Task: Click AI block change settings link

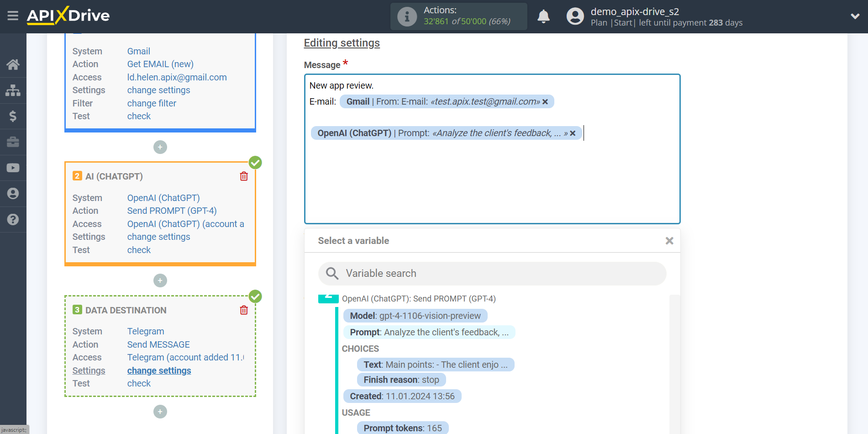Action: (158, 237)
